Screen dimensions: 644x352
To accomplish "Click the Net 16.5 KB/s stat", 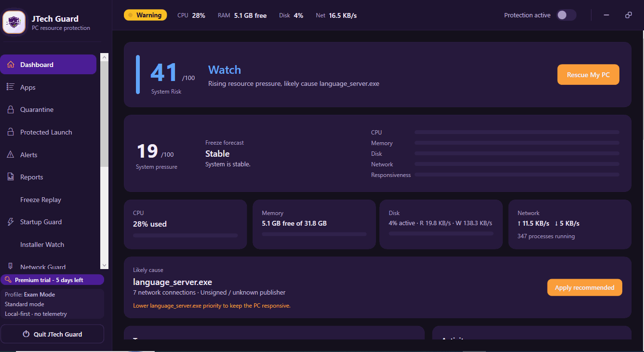I will (336, 15).
